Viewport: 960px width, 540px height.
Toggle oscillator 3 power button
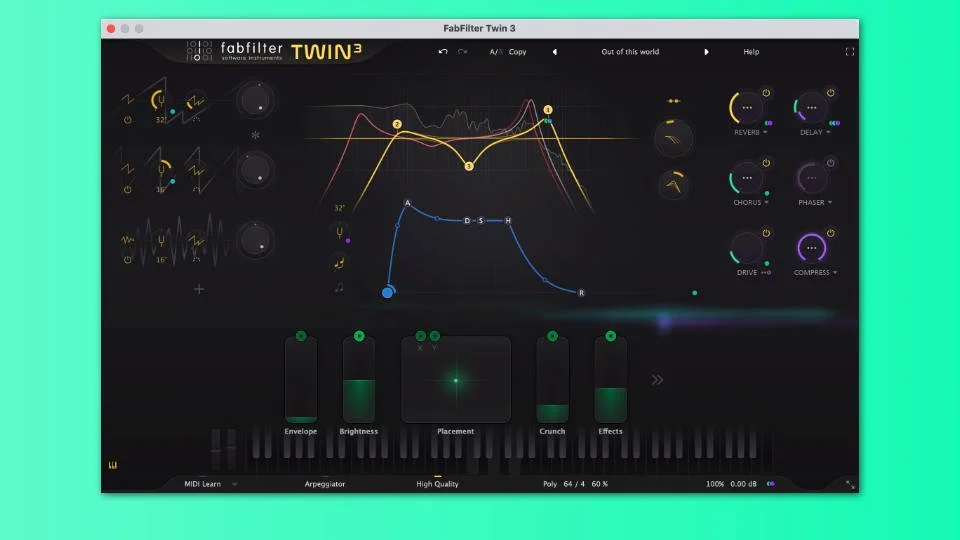[127, 260]
